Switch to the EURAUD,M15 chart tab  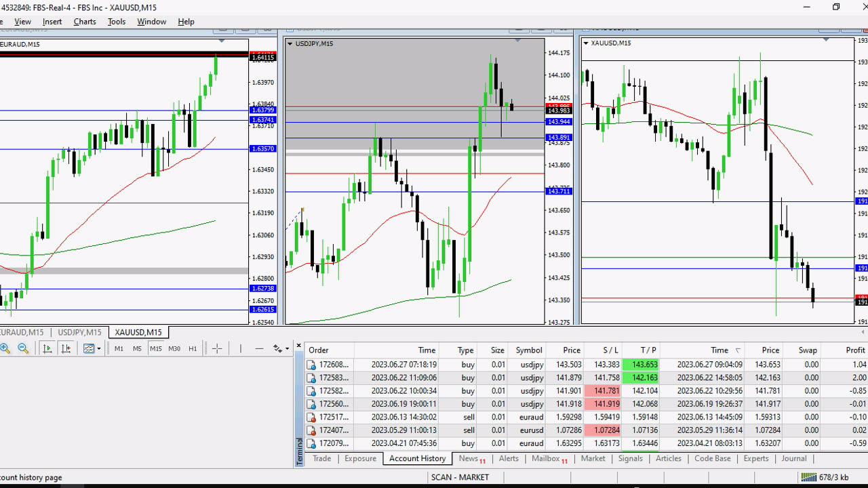(x=22, y=332)
